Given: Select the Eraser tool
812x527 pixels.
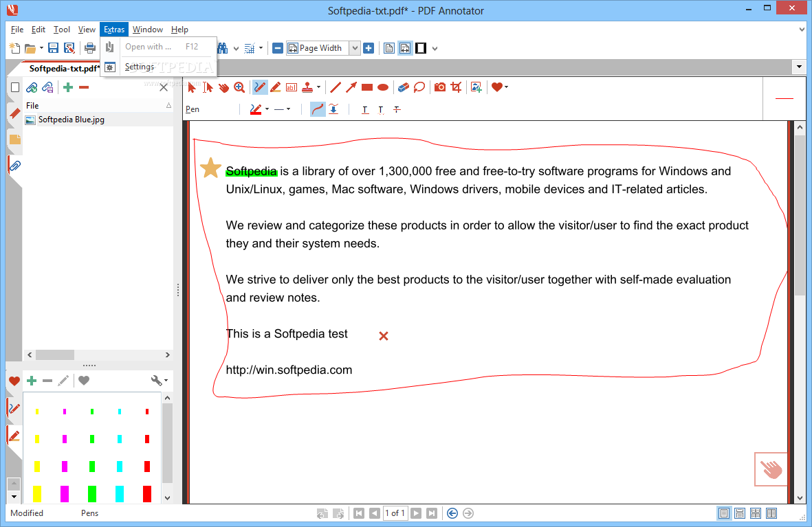Looking at the screenshot, I should (404, 87).
